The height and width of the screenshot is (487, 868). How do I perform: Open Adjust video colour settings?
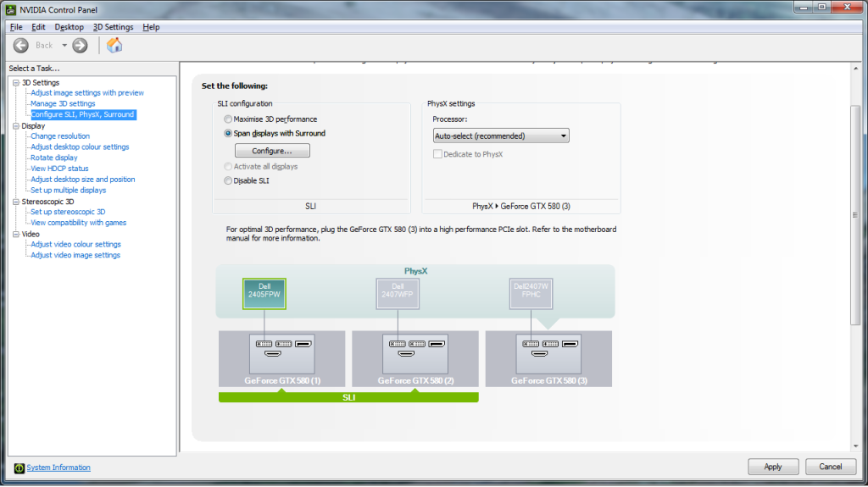(75, 245)
